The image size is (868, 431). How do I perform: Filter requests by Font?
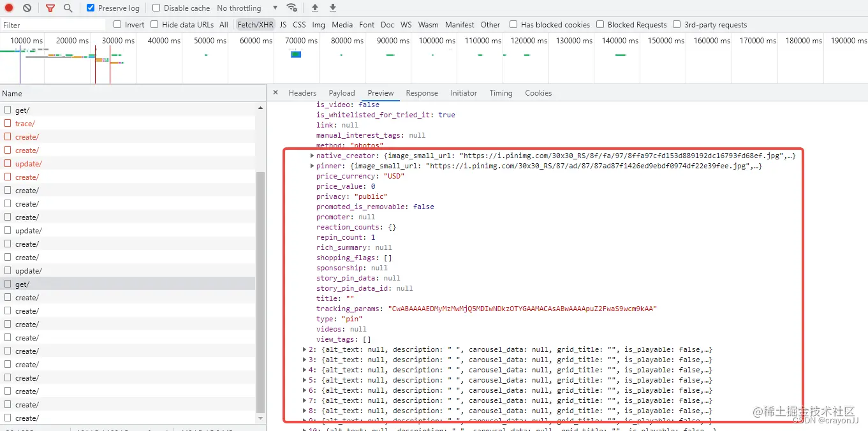coord(367,25)
